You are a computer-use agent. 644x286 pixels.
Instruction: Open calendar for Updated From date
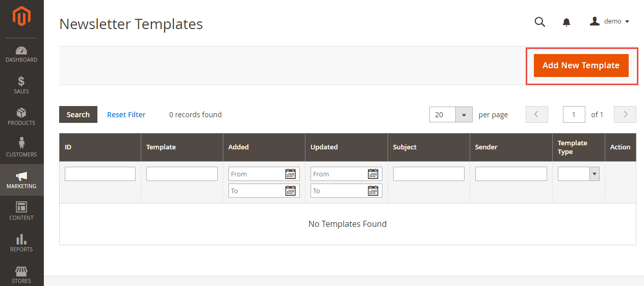[373, 174]
